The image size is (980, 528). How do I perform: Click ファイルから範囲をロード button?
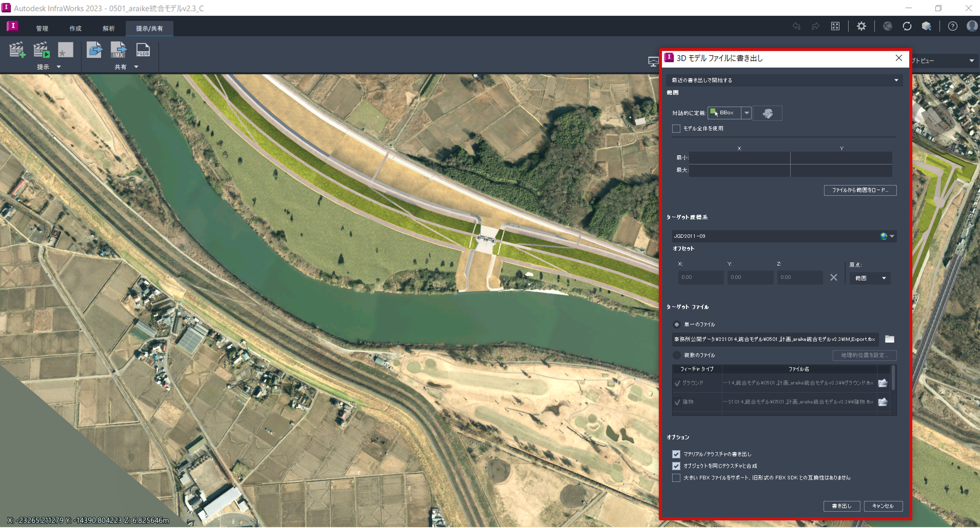coord(860,190)
